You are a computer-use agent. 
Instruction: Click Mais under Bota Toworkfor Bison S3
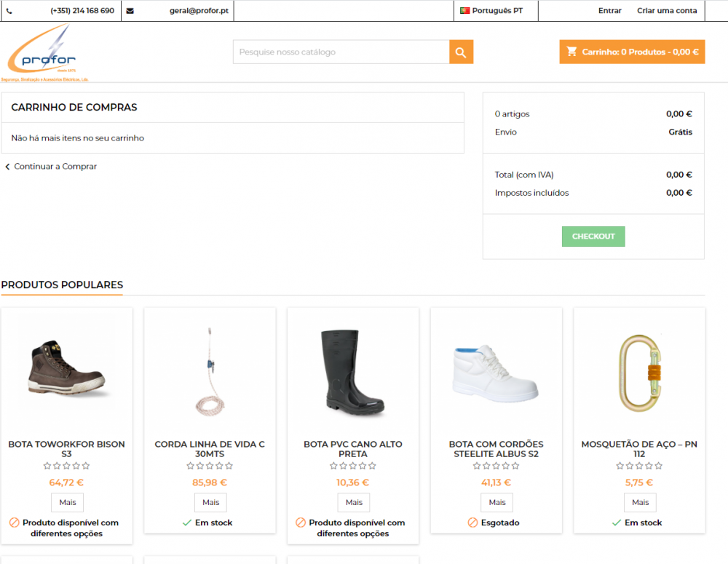67,502
